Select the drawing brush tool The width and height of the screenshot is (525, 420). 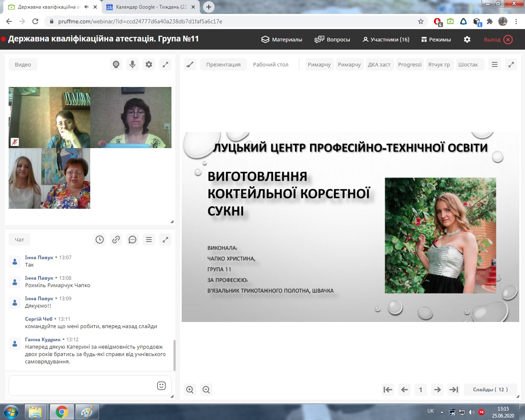point(190,64)
